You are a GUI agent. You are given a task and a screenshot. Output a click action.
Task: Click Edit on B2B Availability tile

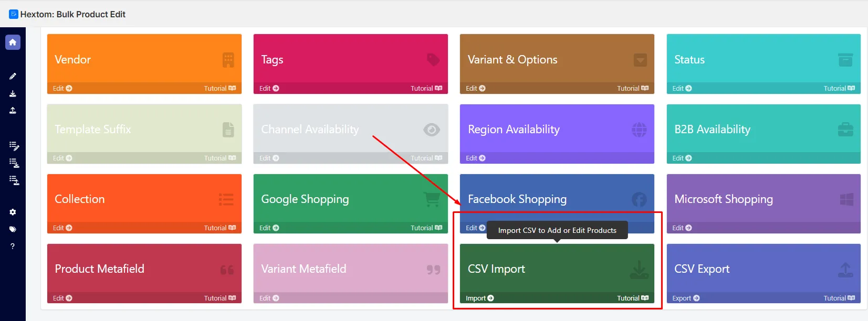point(682,158)
